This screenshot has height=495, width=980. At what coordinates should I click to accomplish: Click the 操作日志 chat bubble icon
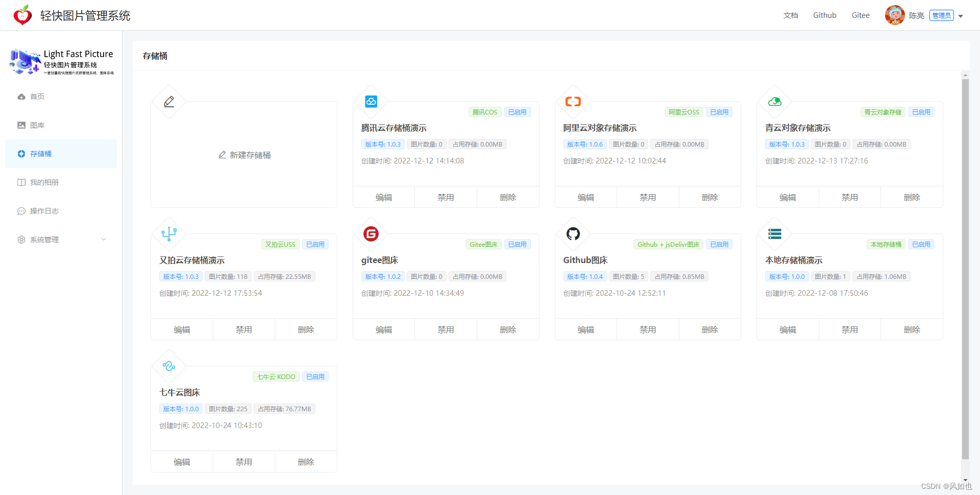[21, 211]
